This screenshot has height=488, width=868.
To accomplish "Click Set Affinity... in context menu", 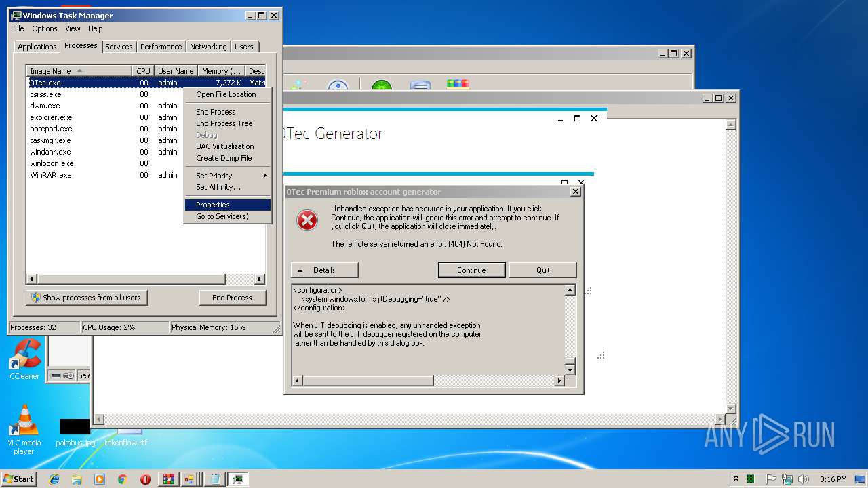I will (228, 187).
